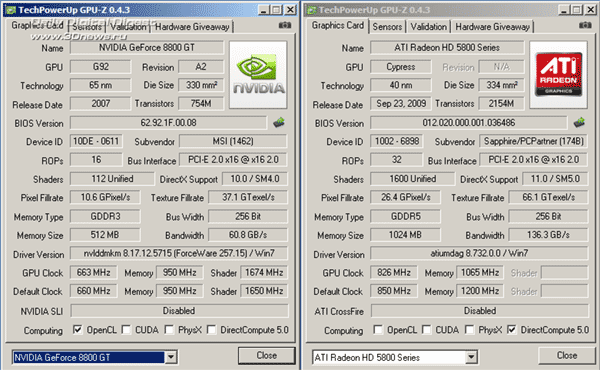Toggle the CUDA checkbox in the NVIDIA window
Screen dimensions: 600x370
click(126, 329)
